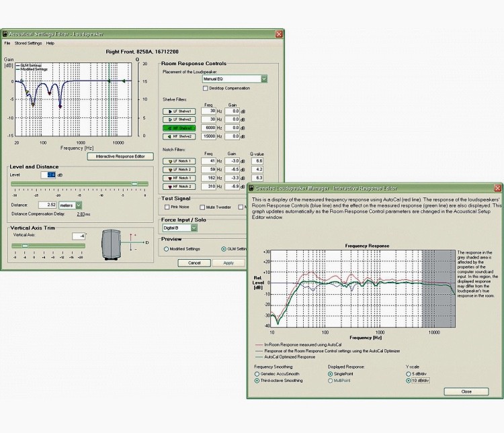Close the Interactive Response Editor with the X
The height and width of the screenshot is (433, 504).
(x=497, y=188)
